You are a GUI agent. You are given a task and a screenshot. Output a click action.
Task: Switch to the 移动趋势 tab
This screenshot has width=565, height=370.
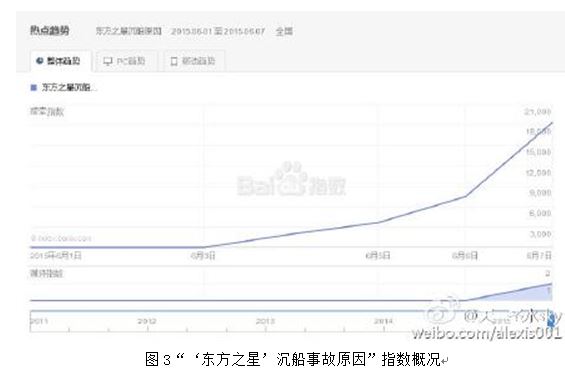(x=194, y=61)
